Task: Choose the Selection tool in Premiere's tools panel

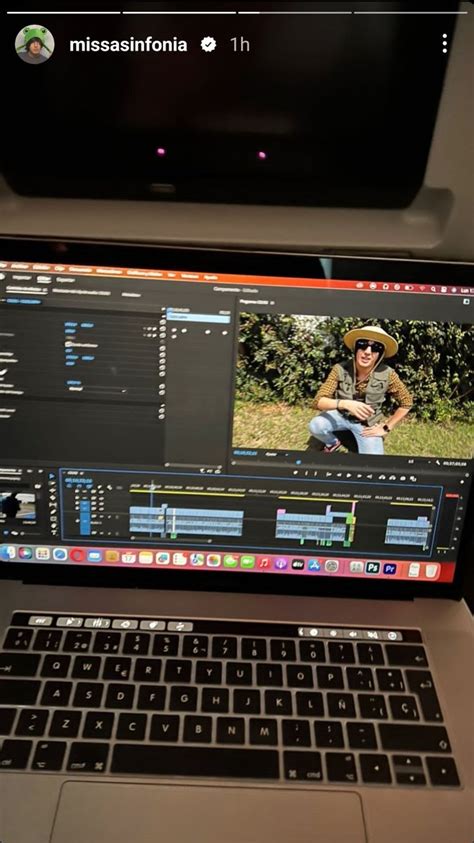Action: [52, 476]
